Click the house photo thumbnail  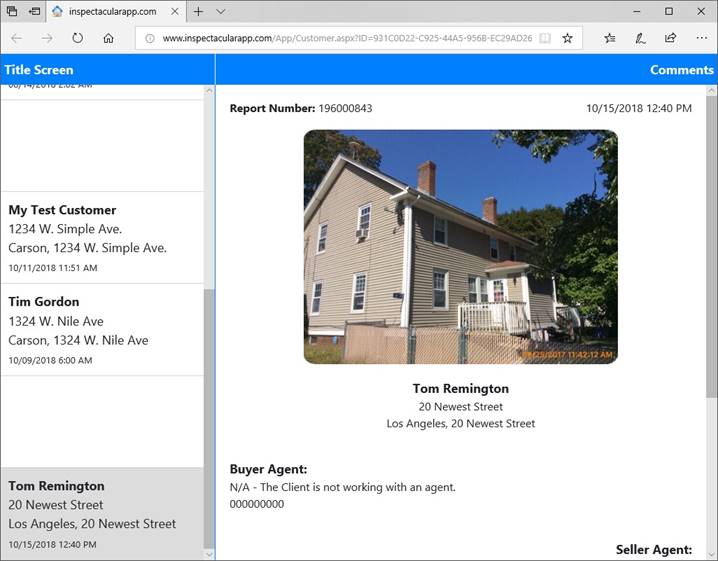(x=461, y=247)
